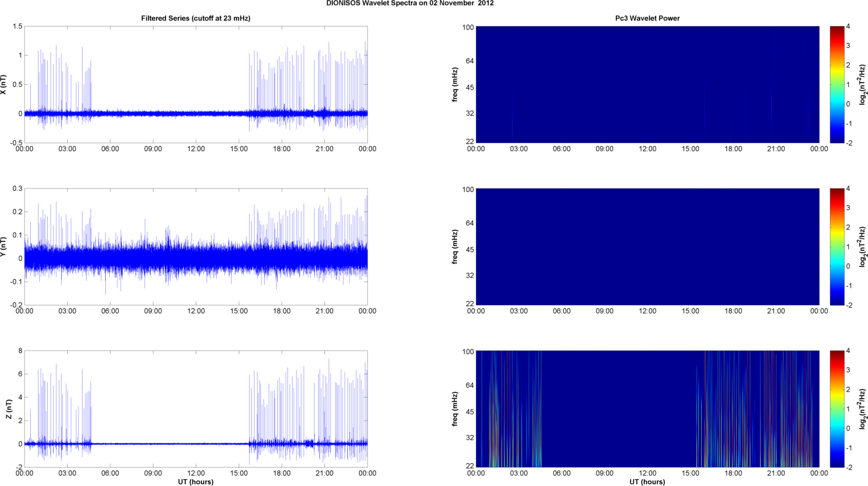Click the "-0.5" tick on X plot
The height and width of the screenshot is (486, 868).
pyautogui.click(x=15, y=143)
